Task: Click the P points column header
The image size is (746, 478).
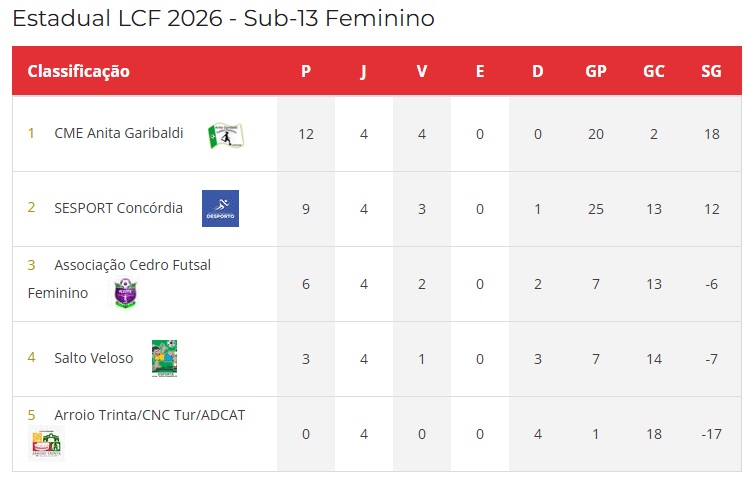Action: [306, 71]
